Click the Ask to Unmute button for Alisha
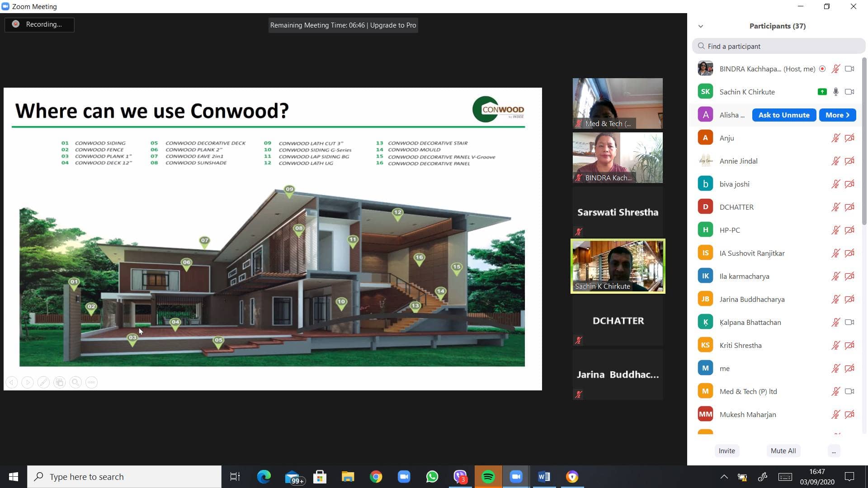This screenshot has height=488, width=868. pos(784,115)
